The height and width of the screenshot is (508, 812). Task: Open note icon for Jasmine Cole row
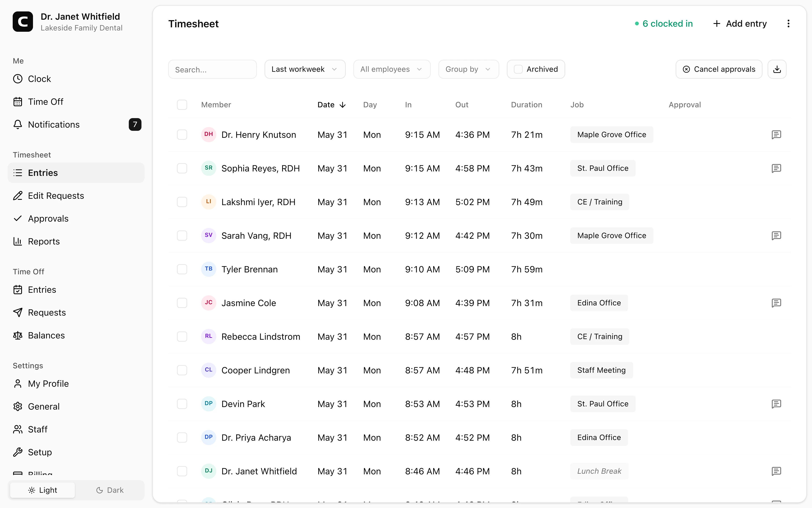776,303
